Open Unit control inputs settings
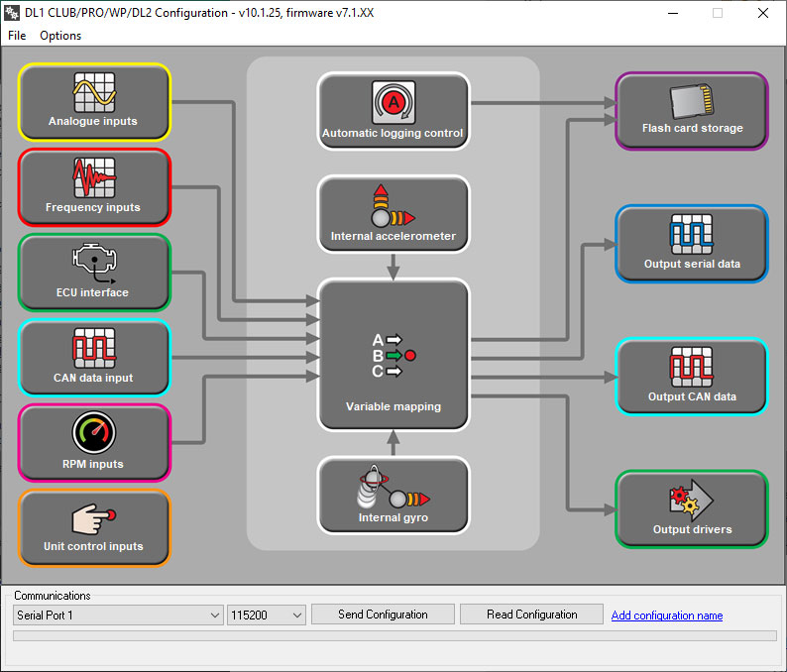The image size is (787, 672). pyautogui.click(x=94, y=528)
